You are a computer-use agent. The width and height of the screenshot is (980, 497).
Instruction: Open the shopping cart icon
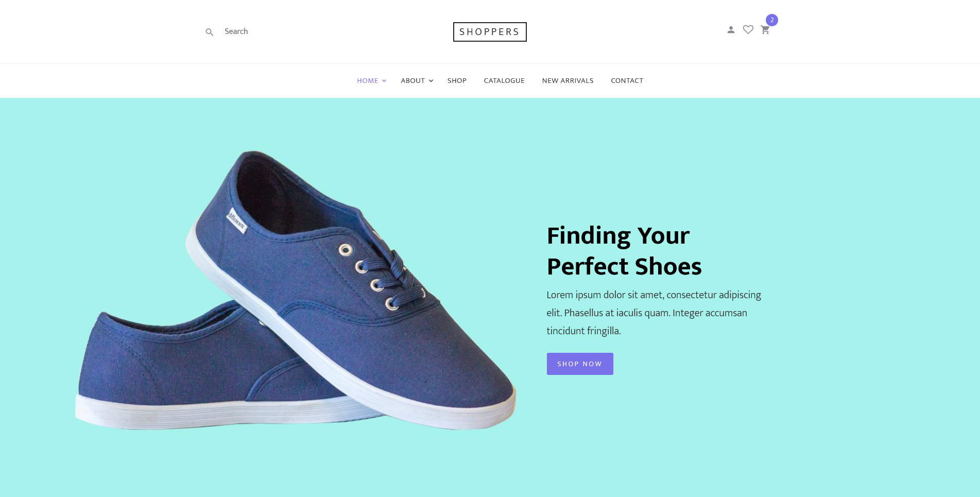(765, 30)
